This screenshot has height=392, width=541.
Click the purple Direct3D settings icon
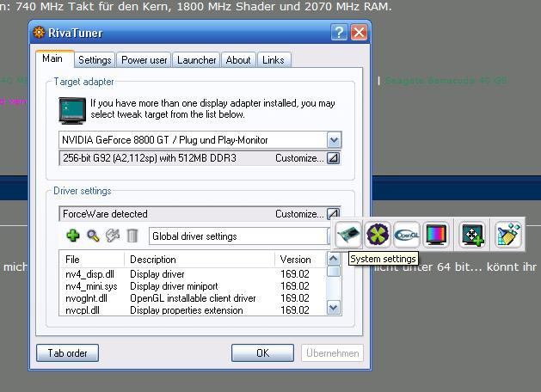pyautogui.click(x=378, y=235)
